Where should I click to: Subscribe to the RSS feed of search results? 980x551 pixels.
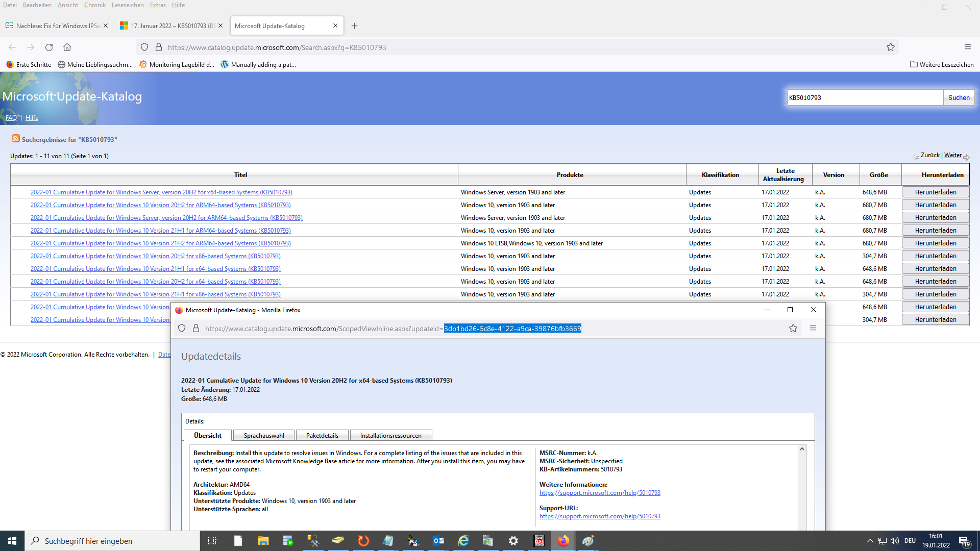click(16, 139)
